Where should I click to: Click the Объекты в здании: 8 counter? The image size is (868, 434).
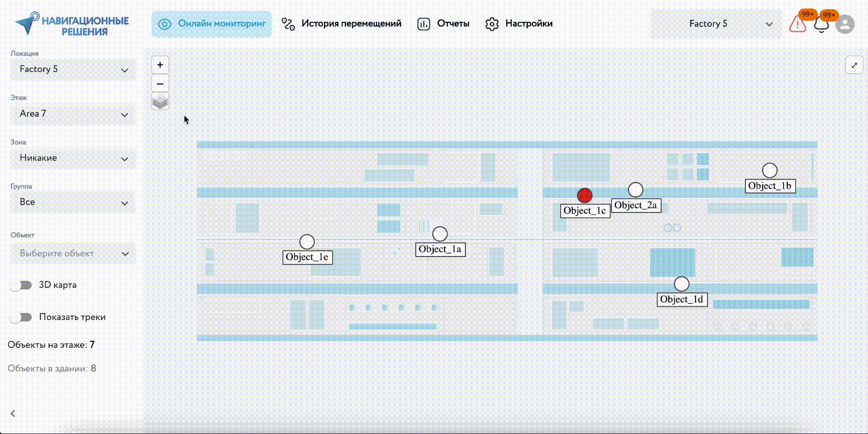point(52,369)
